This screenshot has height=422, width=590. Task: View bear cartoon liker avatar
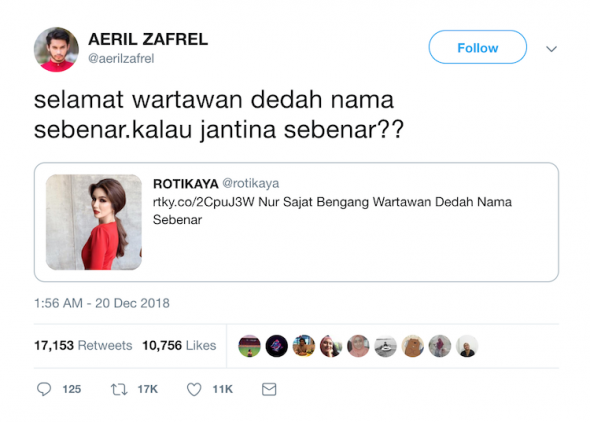pyautogui.click(x=413, y=346)
